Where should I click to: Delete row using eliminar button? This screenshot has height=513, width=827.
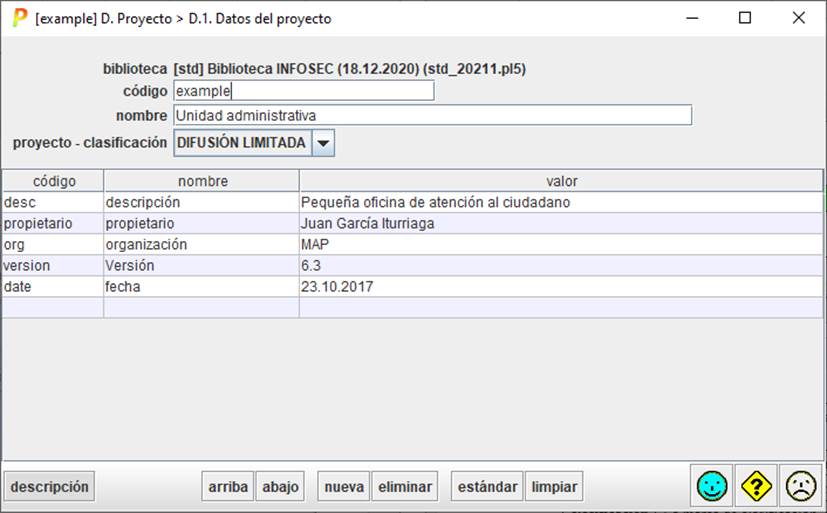pos(405,487)
